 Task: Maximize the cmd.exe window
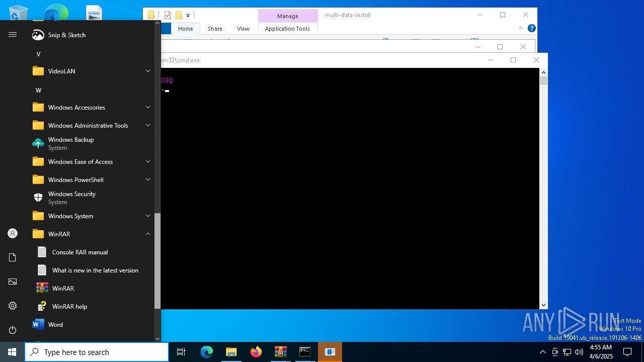[513, 60]
